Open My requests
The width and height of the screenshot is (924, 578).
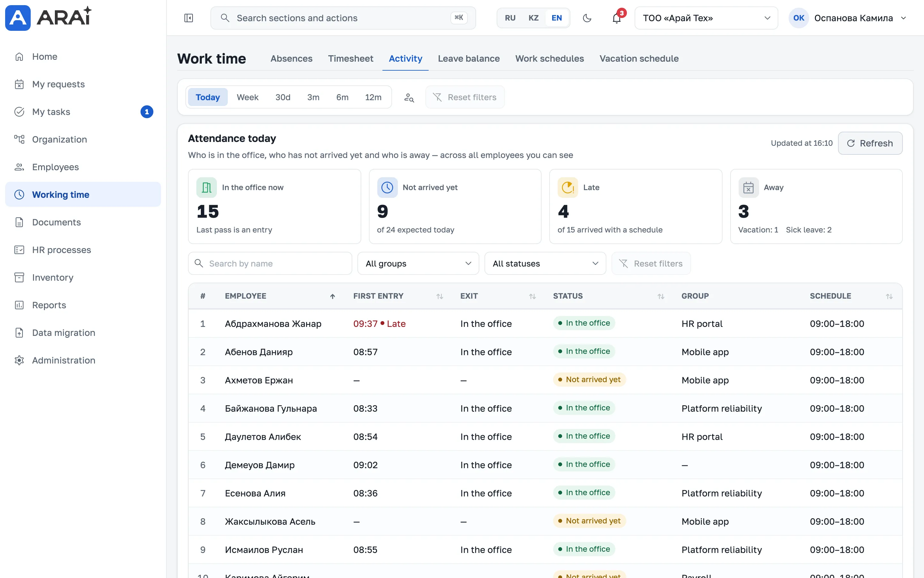coord(83,84)
